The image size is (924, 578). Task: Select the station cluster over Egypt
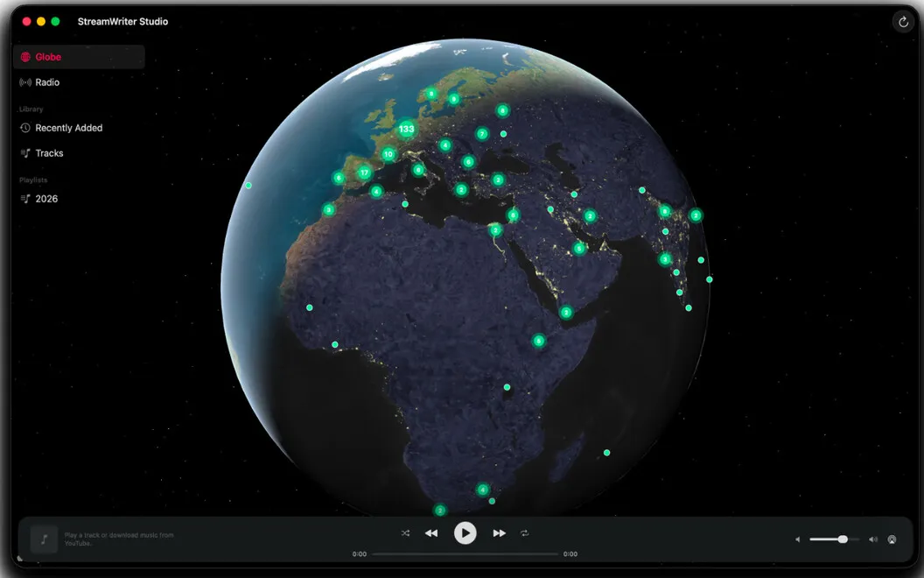pos(495,230)
